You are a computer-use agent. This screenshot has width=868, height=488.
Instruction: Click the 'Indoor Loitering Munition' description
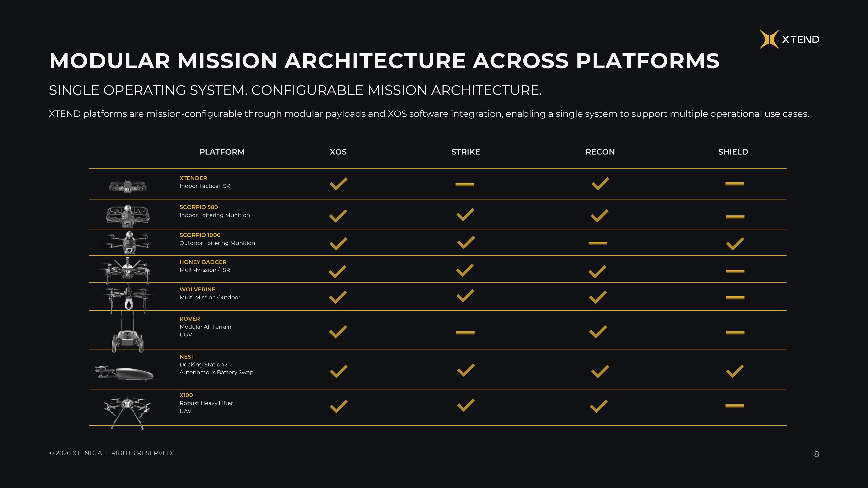(x=215, y=215)
